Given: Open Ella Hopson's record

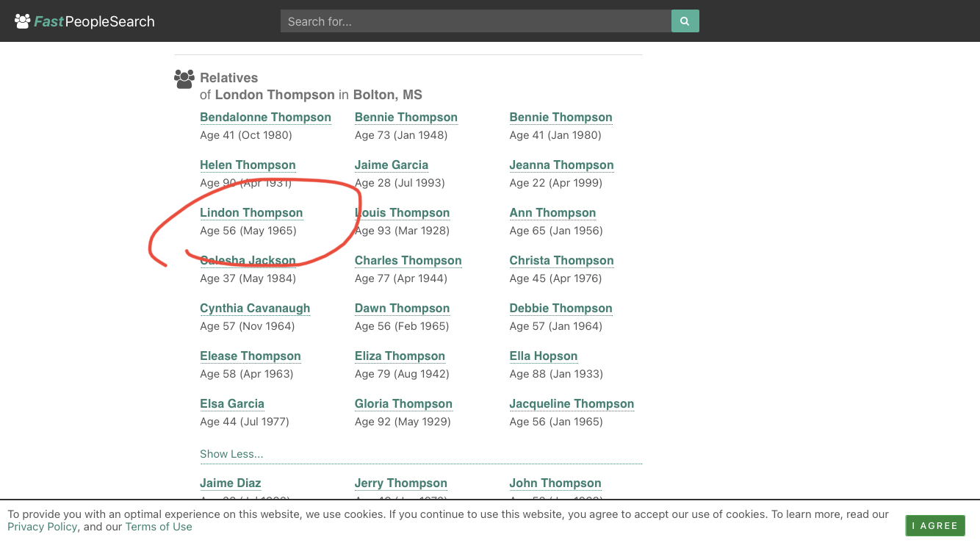Looking at the screenshot, I should coord(544,356).
